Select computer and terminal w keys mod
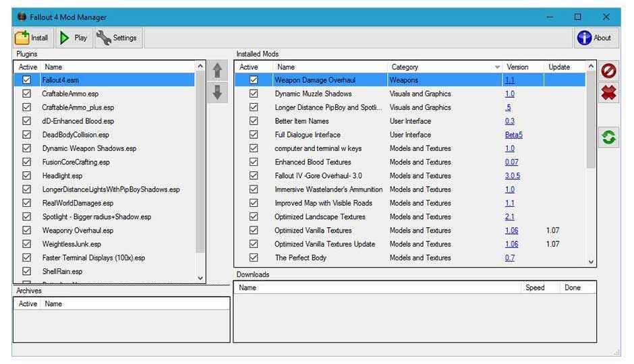 pyautogui.click(x=410, y=148)
